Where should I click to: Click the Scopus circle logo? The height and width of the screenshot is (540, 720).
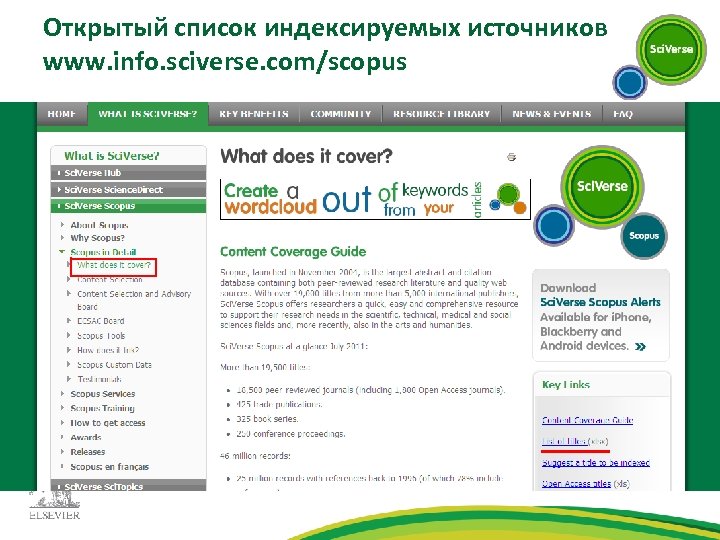coord(644,236)
